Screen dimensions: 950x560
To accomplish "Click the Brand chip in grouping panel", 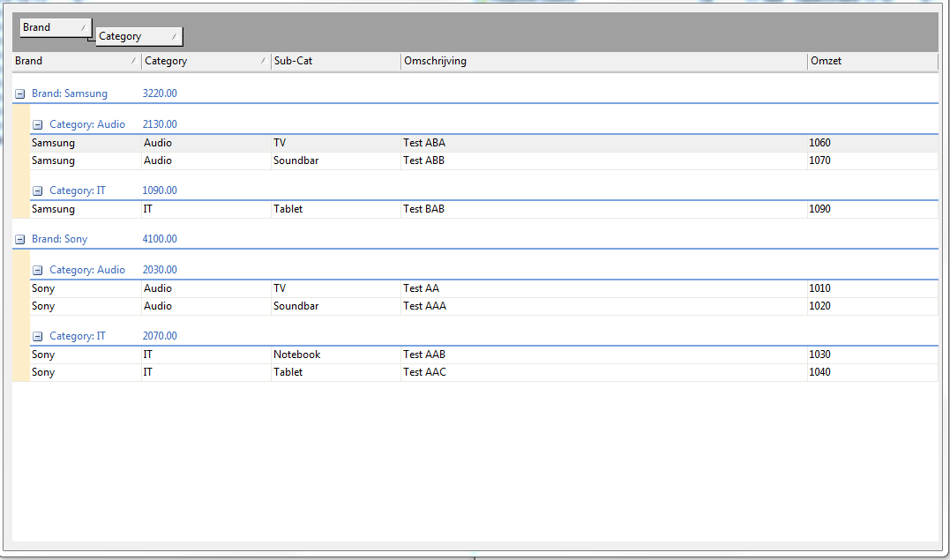I will (55, 27).
